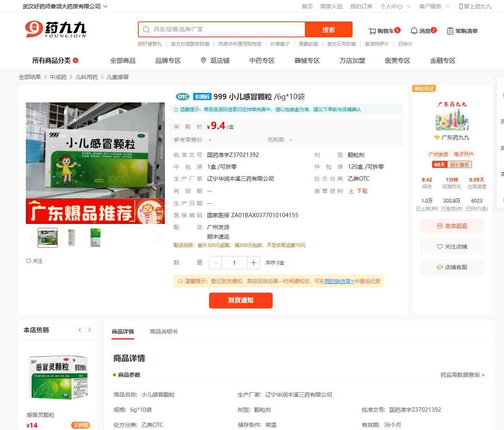The image size is (504, 430).
Task: Click the download icon for 首营资料
Action: coord(351,191)
